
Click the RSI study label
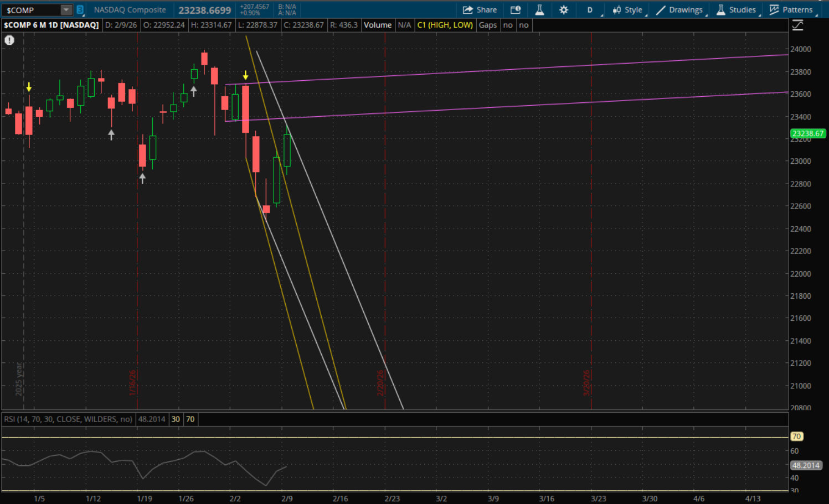pyautogui.click(x=68, y=419)
